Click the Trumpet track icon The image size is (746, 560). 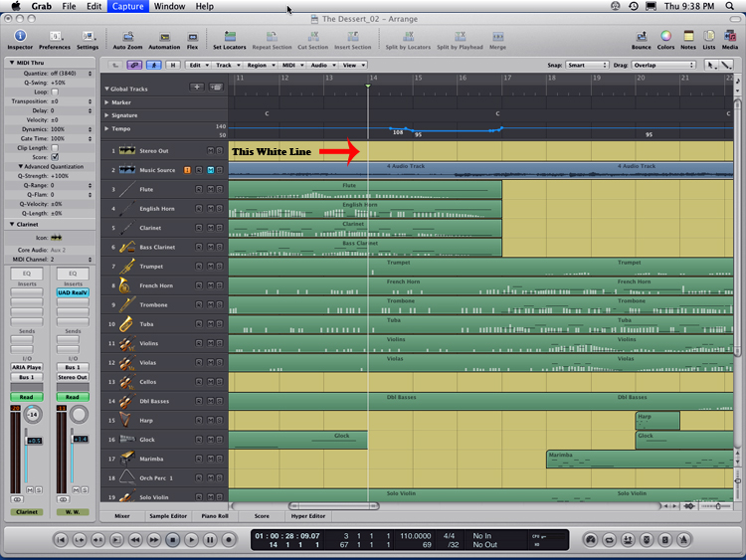coord(127,267)
